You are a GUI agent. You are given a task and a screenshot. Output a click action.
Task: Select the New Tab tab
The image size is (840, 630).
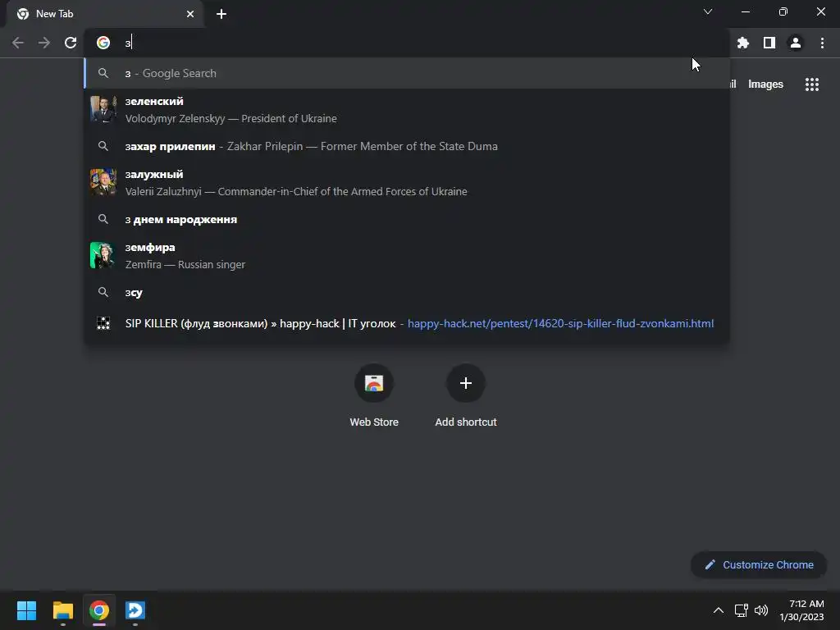105,14
